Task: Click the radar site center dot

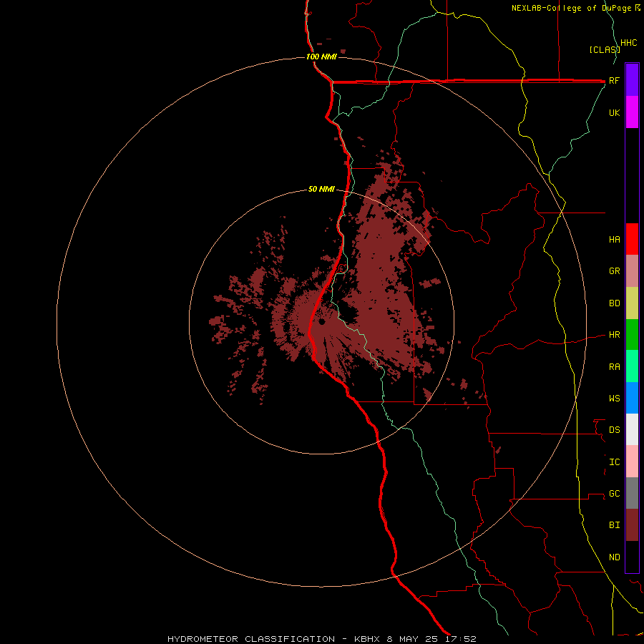Action: point(322,321)
